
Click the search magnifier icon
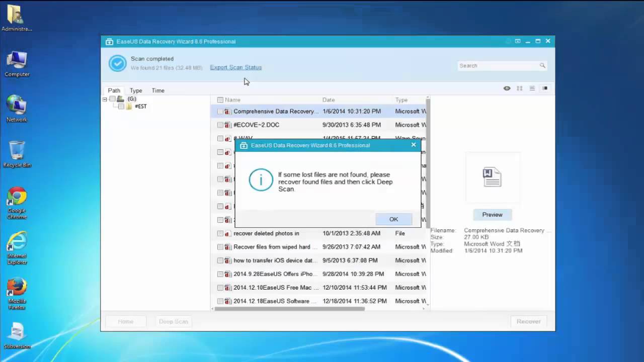pos(542,65)
